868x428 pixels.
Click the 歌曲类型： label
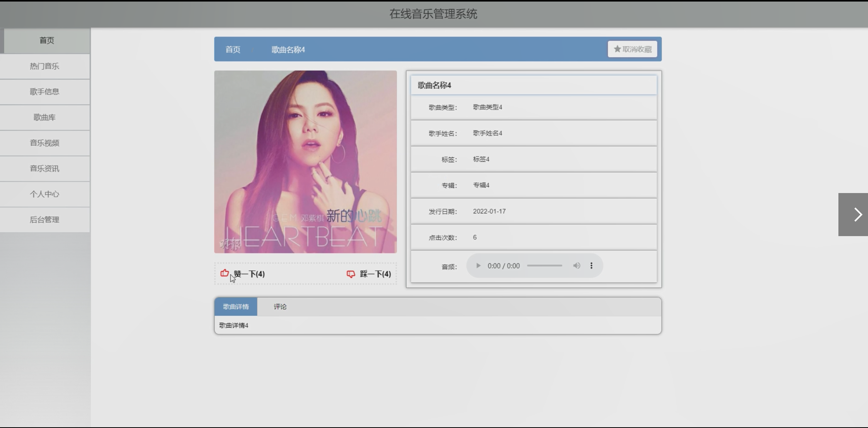(x=443, y=107)
